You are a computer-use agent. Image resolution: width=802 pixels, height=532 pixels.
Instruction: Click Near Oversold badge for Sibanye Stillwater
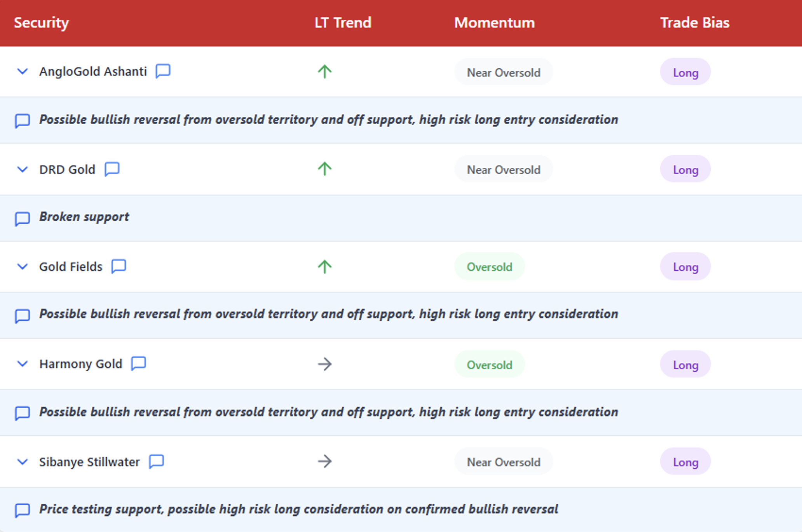click(x=503, y=462)
